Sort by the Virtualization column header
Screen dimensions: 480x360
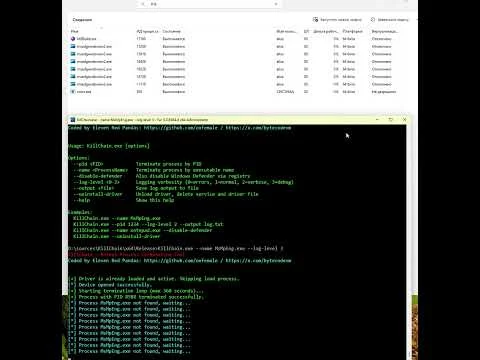[x=384, y=31]
